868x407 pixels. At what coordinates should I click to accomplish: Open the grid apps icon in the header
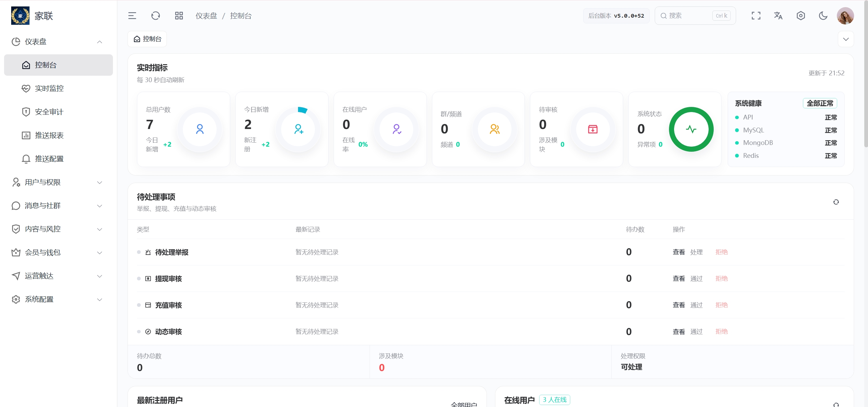coord(179,16)
